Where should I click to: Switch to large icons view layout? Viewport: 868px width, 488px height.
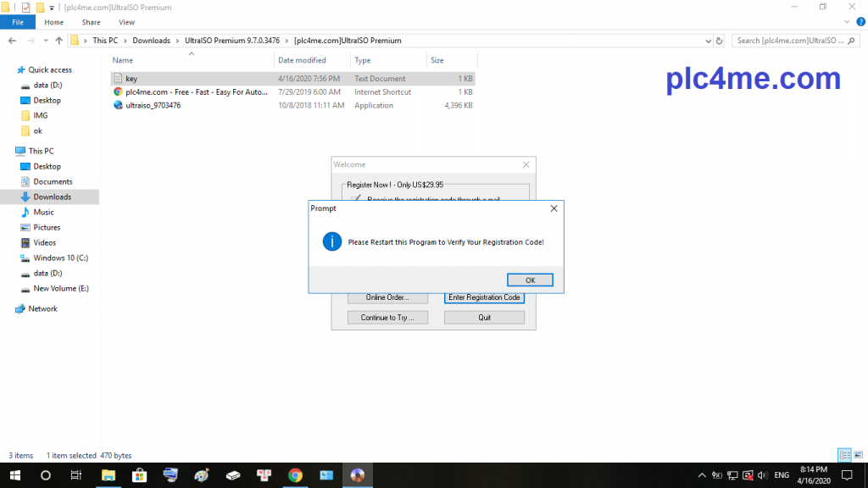tap(856, 455)
